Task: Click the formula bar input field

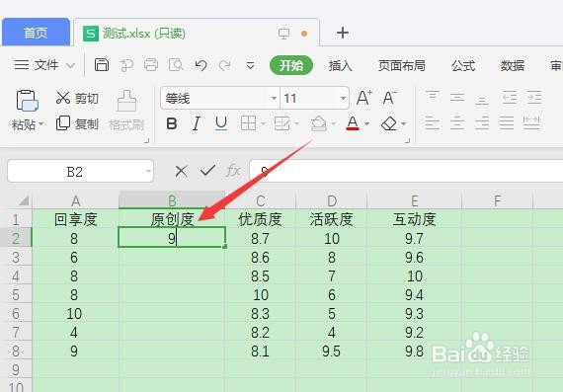Action: coord(406,171)
